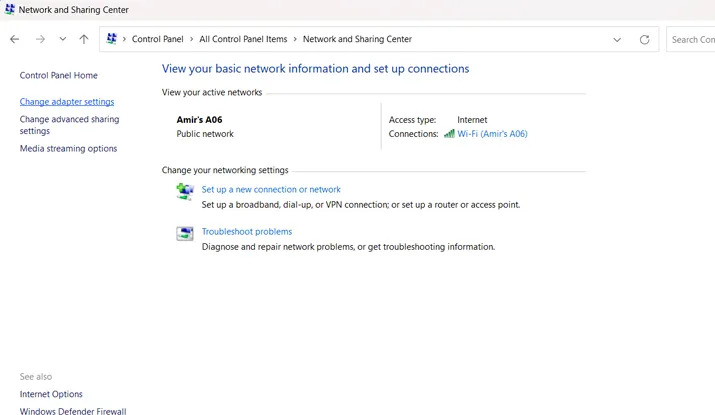
Task: Open Set up a new connection or network
Action: (x=271, y=189)
